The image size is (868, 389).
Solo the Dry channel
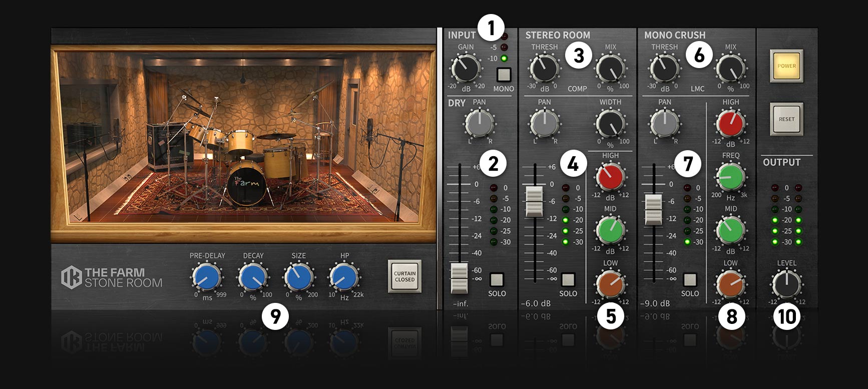tap(497, 279)
